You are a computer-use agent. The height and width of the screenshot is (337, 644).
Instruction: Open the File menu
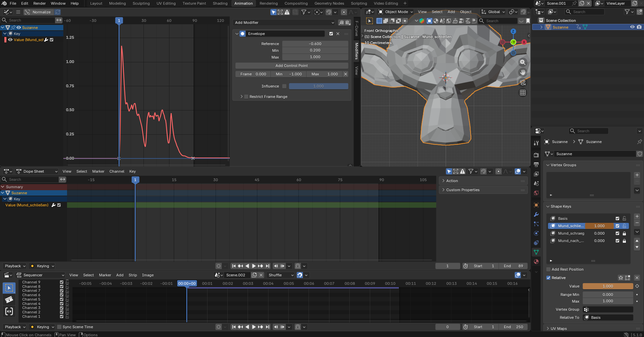pyautogui.click(x=13, y=3)
